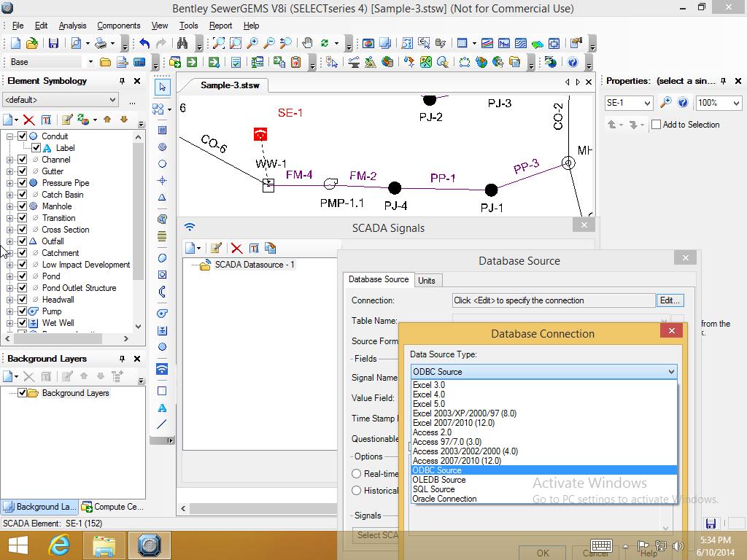
Task: Collapse the Conduit tree node
Action: coord(10,136)
